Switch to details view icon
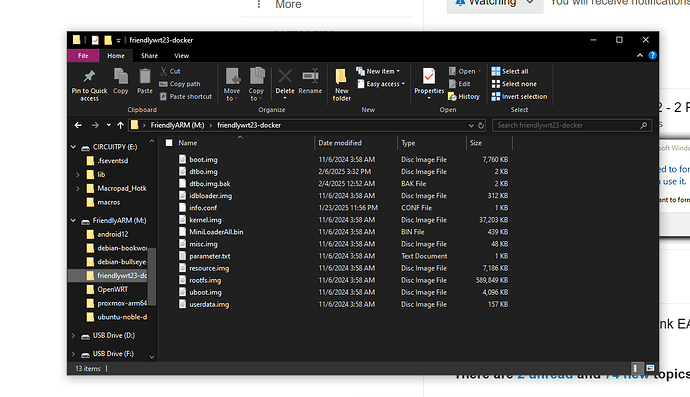The width and height of the screenshot is (690, 397). click(636, 368)
